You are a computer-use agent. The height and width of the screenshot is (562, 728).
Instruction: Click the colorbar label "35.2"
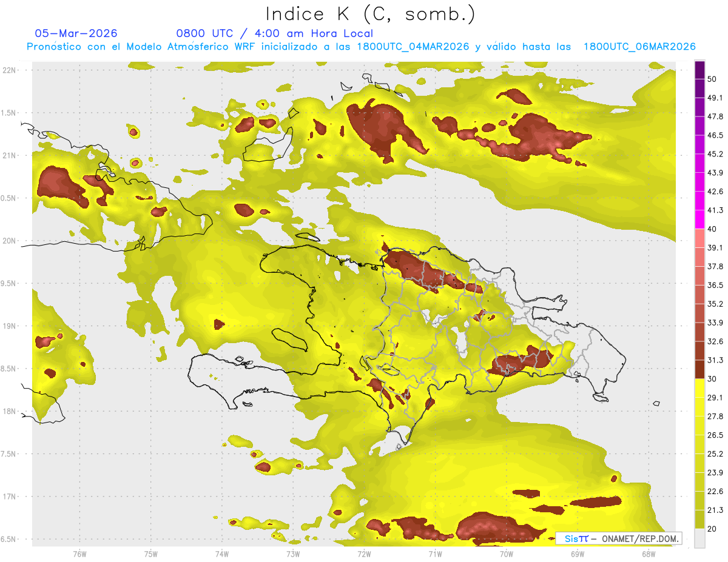click(x=715, y=304)
